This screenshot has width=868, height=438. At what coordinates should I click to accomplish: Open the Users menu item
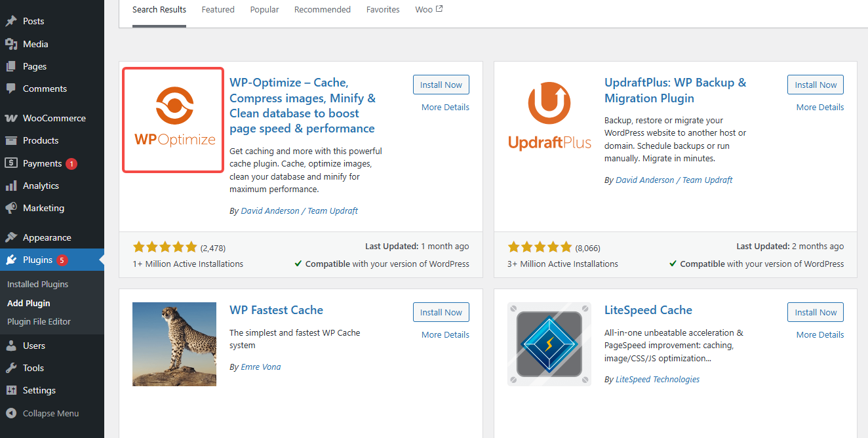click(x=33, y=346)
